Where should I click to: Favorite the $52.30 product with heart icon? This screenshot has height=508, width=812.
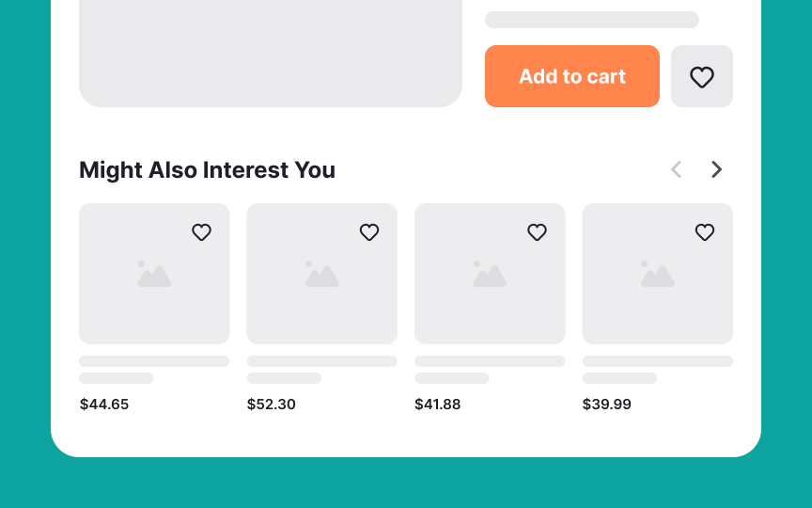click(x=369, y=231)
